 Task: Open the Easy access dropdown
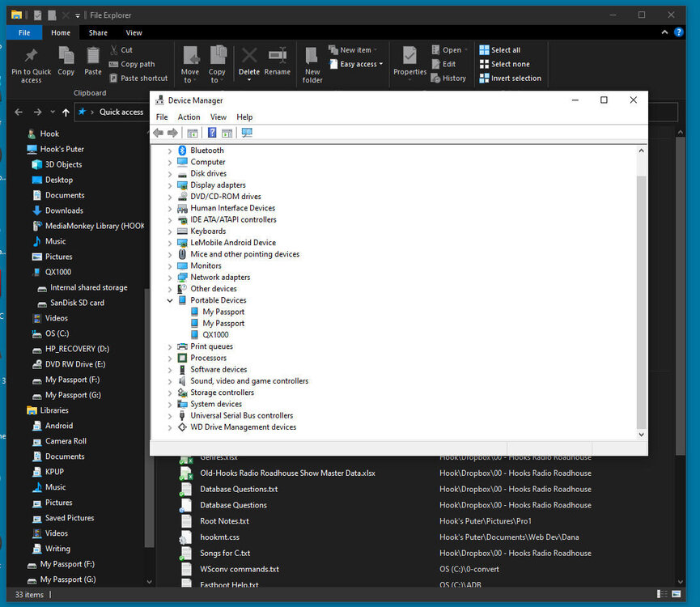(x=360, y=64)
